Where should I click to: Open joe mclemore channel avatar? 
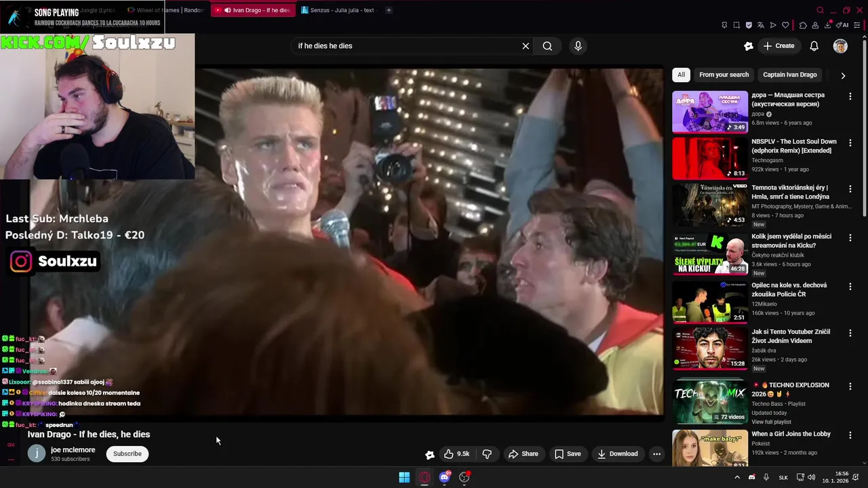[37, 453]
